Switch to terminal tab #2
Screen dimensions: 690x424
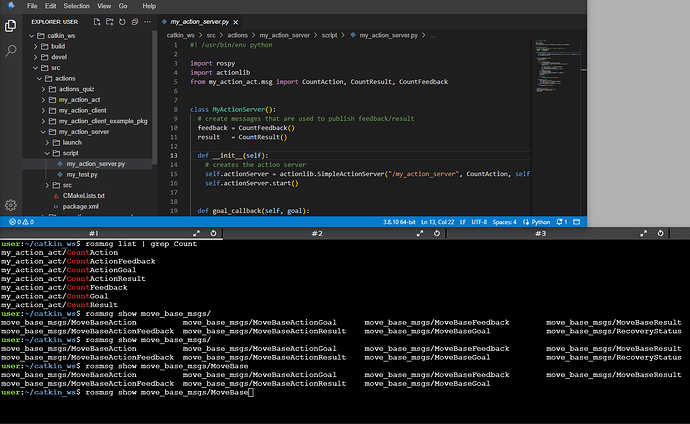coord(317,233)
